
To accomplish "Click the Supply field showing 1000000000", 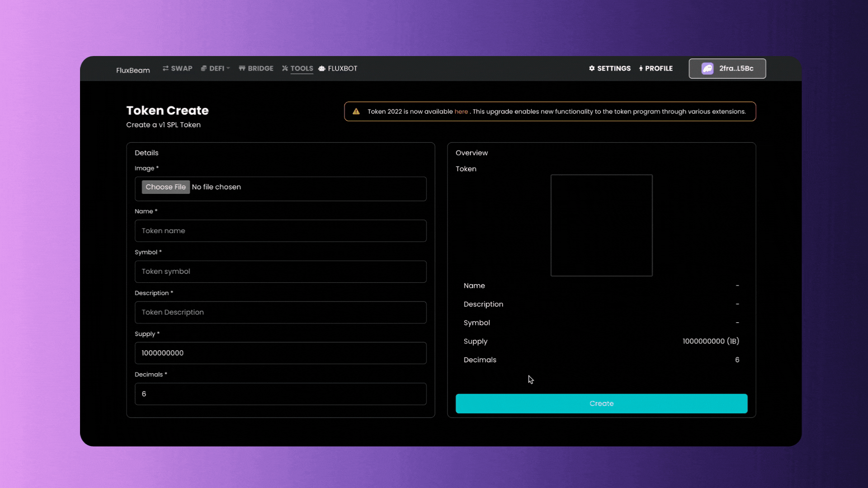I will click(281, 353).
